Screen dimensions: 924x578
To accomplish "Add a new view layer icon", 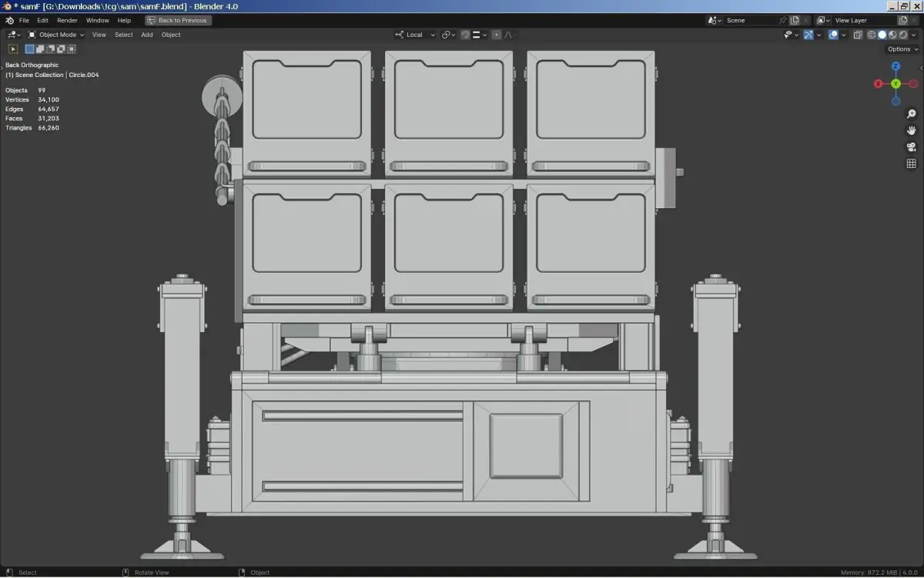I will (x=903, y=20).
